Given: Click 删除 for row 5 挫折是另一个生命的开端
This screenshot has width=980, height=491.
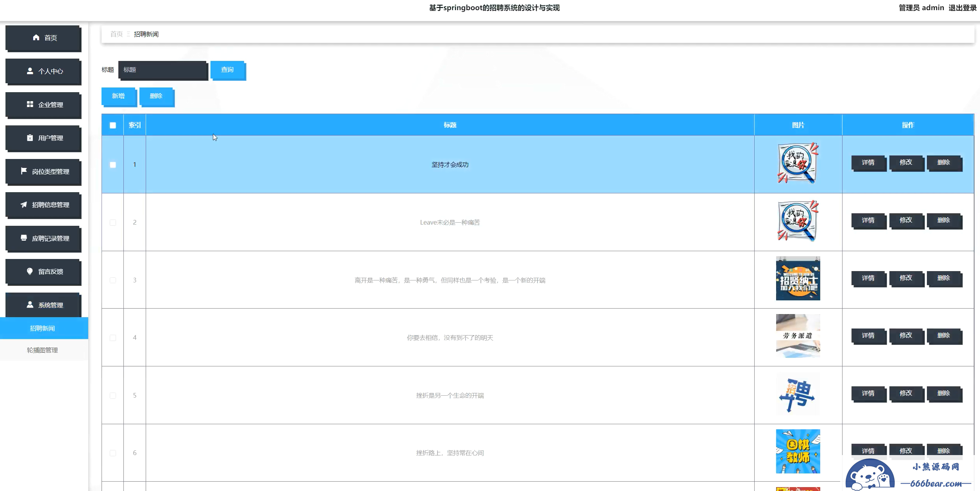Looking at the screenshot, I should (x=944, y=394).
